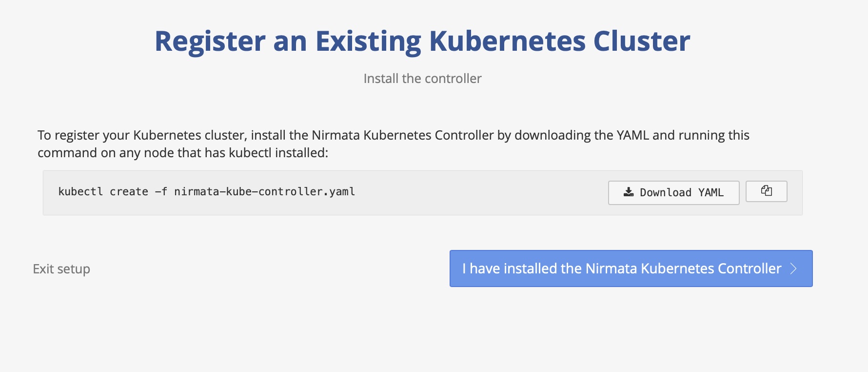The height and width of the screenshot is (372, 868).
Task: Exit setup
Action: click(61, 269)
